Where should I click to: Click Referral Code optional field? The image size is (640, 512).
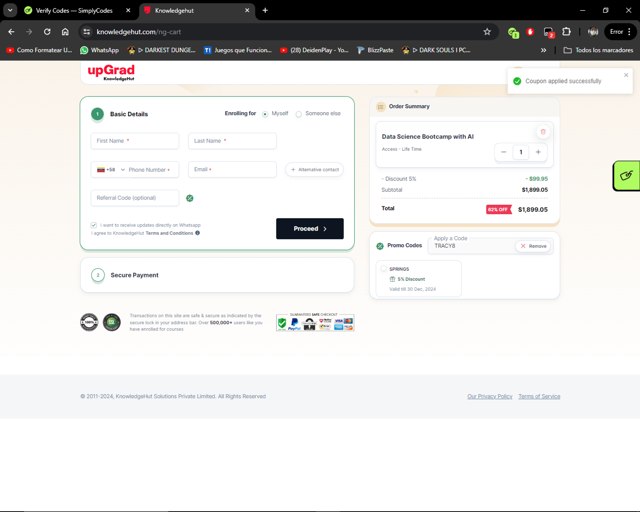135,198
